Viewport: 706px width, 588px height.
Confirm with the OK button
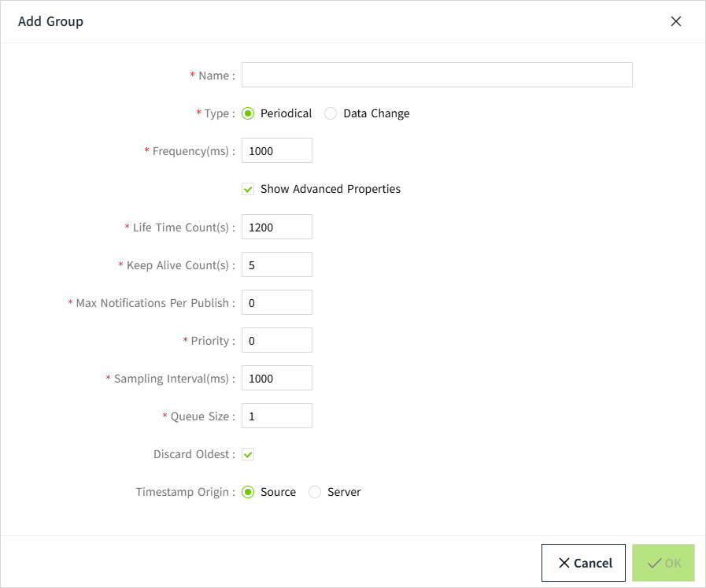click(x=663, y=563)
